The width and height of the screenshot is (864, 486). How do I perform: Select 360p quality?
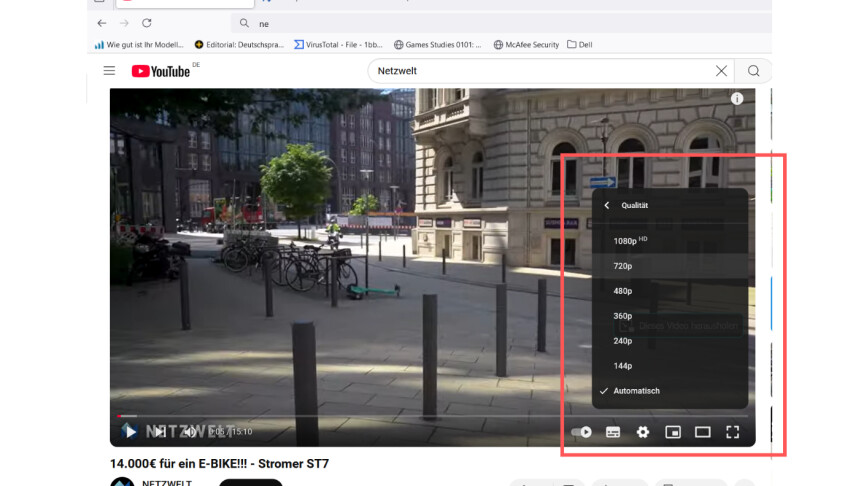[x=670, y=316]
